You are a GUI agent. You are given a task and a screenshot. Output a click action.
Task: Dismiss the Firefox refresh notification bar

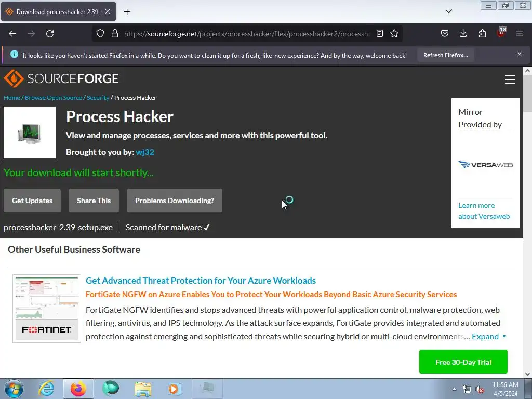(x=520, y=54)
